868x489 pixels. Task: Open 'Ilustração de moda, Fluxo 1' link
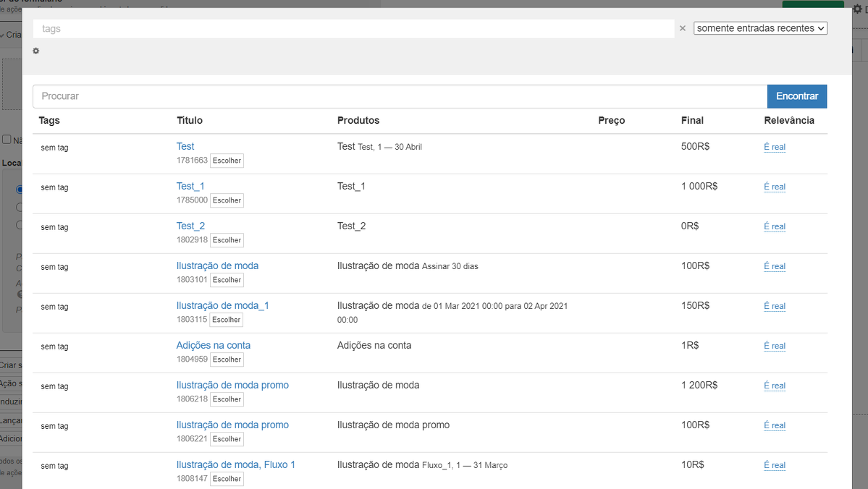[x=235, y=464]
